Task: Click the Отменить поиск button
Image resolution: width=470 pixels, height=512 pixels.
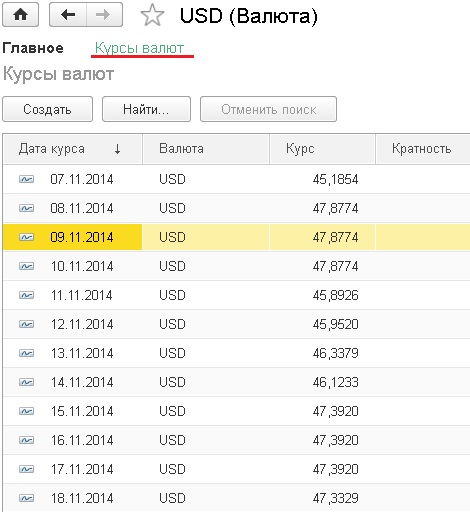Action: pos(268,109)
